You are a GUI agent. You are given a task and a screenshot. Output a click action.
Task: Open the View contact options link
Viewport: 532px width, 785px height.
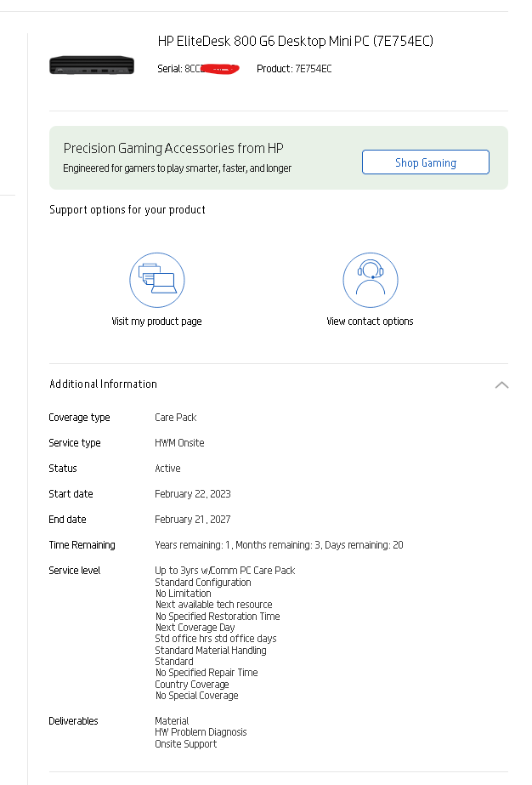(x=370, y=321)
